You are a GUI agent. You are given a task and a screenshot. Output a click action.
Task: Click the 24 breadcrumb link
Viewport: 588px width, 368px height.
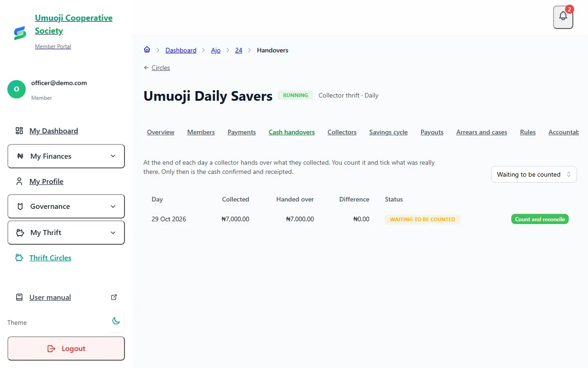point(239,50)
